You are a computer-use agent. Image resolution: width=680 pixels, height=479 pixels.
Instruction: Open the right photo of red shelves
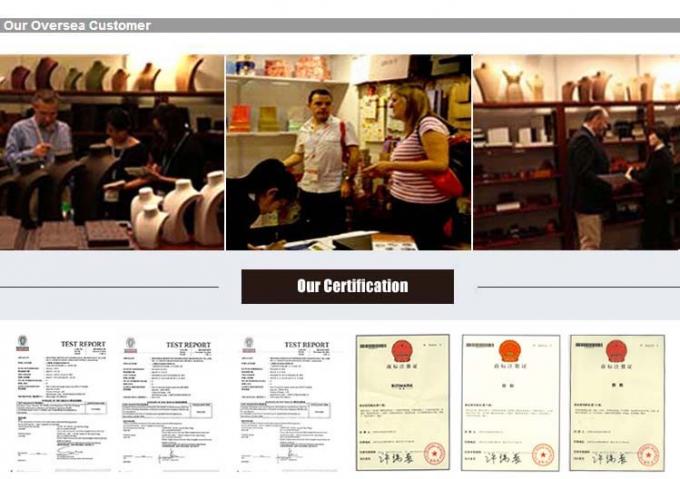point(577,152)
